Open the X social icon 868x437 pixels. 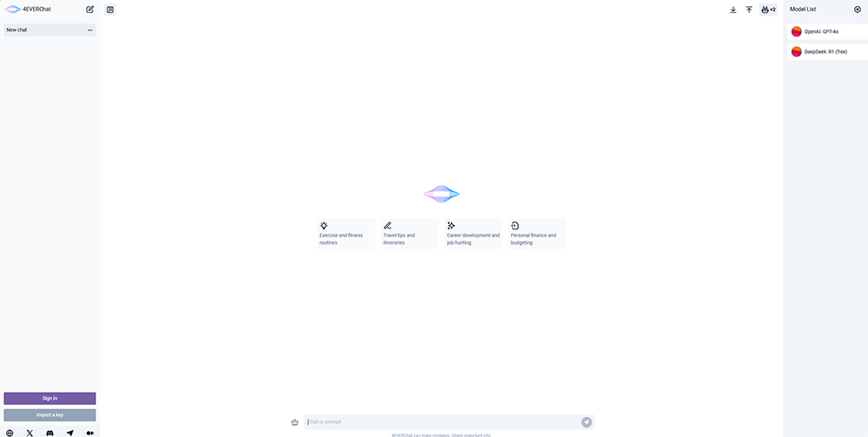30,434
